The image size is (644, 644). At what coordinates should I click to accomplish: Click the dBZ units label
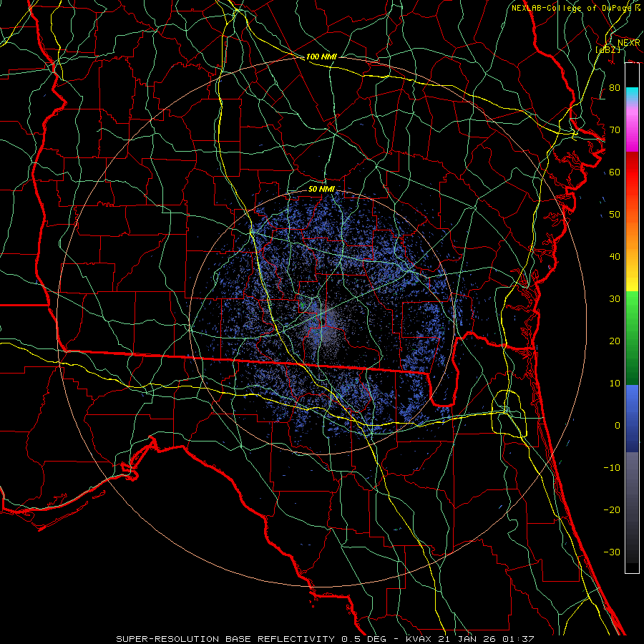[x=608, y=49]
